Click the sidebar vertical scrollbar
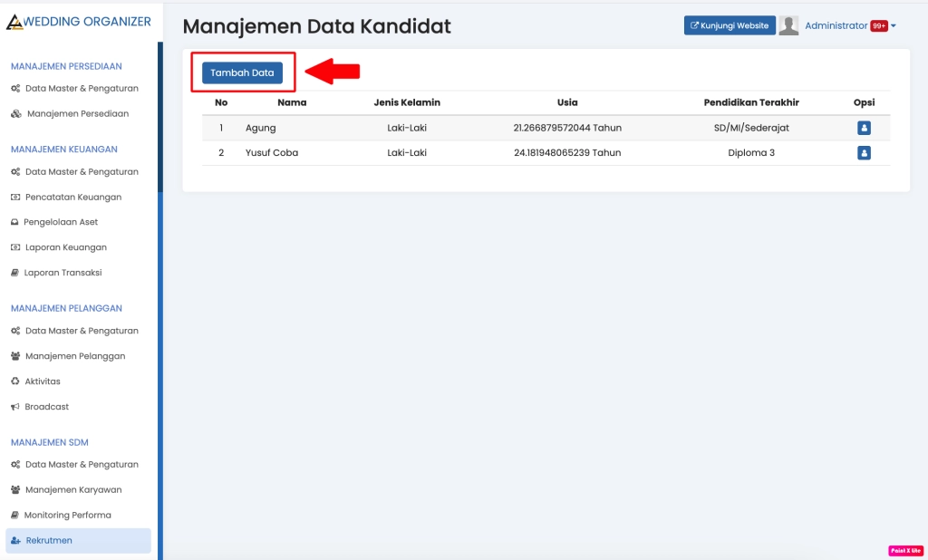The height and width of the screenshot is (560, 928). tap(160, 118)
